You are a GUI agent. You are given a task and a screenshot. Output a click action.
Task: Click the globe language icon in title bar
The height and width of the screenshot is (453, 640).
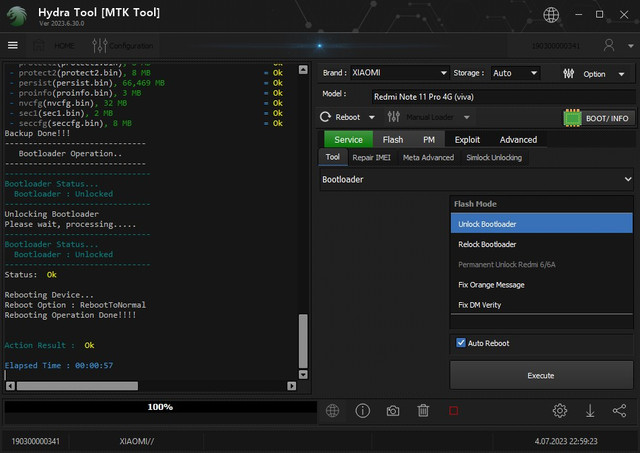551,15
